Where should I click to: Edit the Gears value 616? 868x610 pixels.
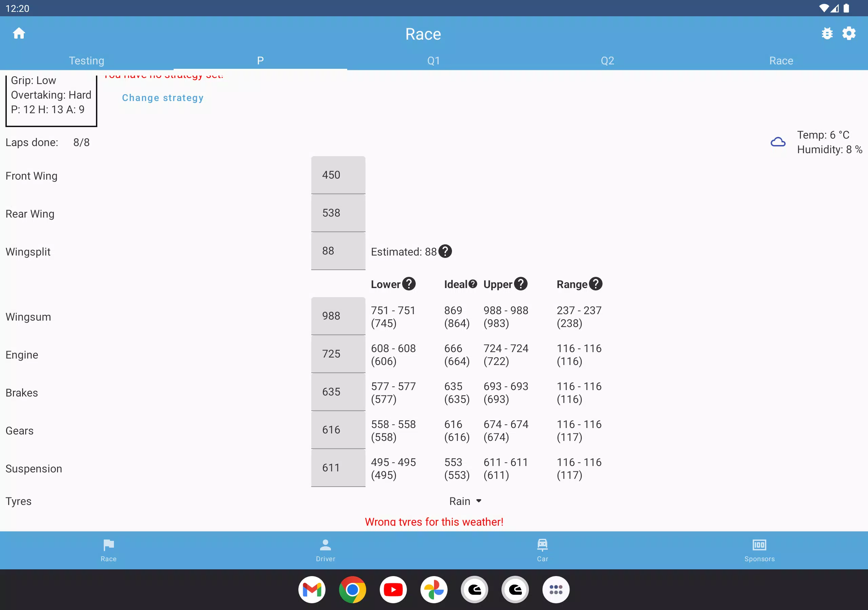tap(338, 430)
